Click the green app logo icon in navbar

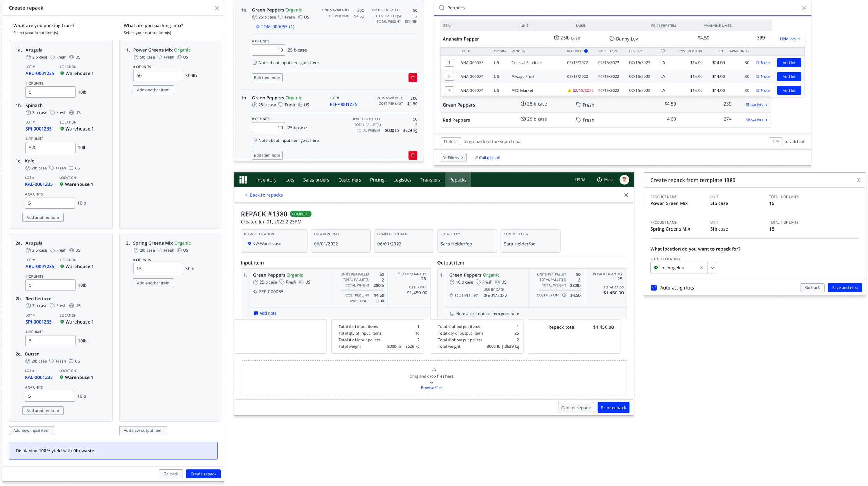[243, 180]
